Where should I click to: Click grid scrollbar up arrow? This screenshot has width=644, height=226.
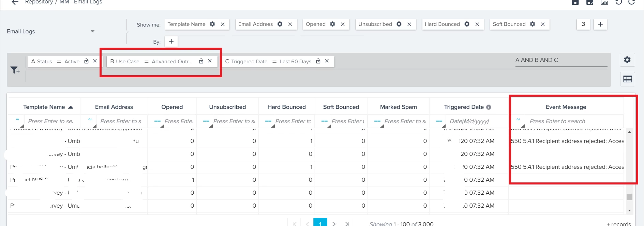pos(629,132)
